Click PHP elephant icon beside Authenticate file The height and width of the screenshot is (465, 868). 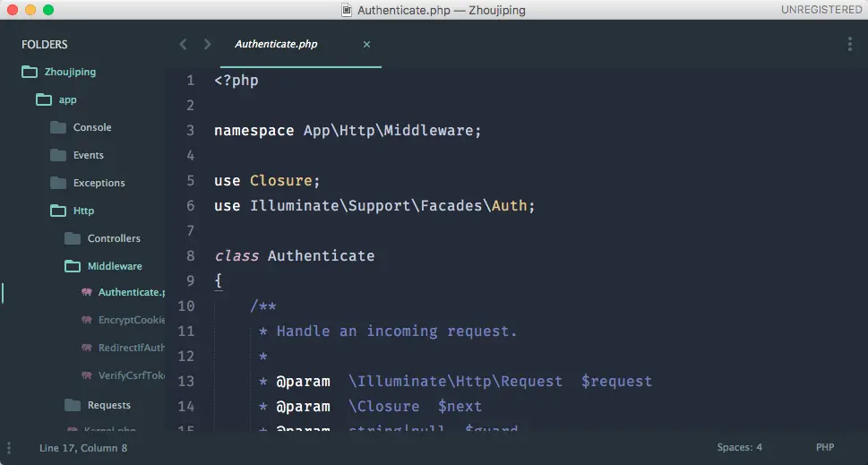point(87,292)
